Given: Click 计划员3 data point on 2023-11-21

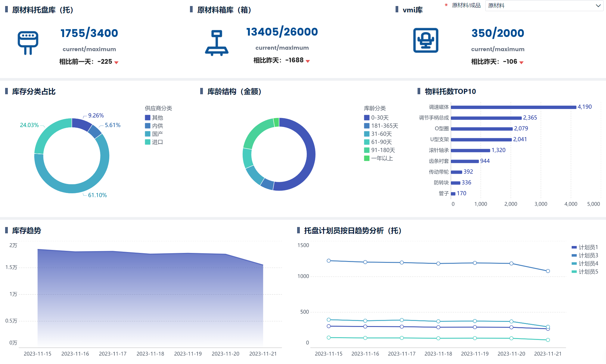Looking at the screenshot, I should click(x=548, y=271).
